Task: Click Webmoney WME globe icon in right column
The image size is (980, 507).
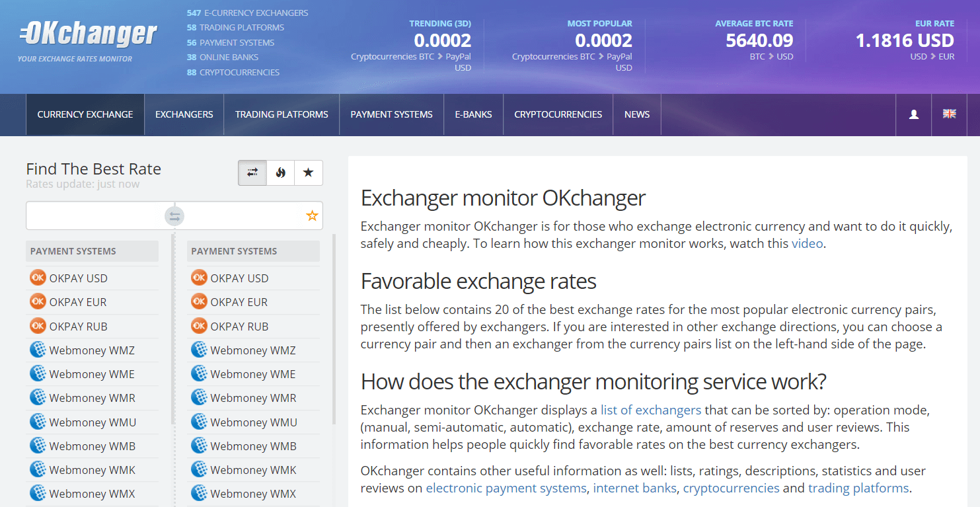Action: 199,373
